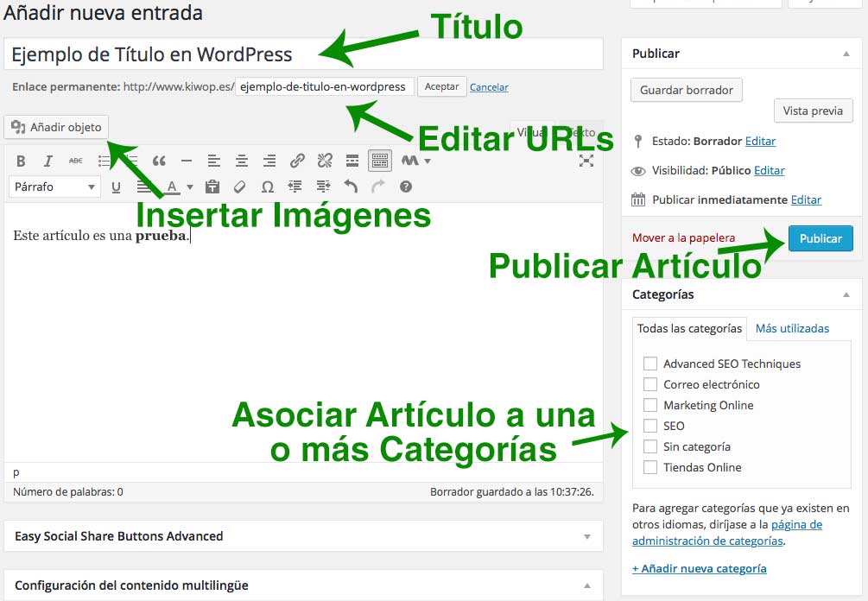Click Guardar borrador button
The width and height of the screenshot is (868, 601).
(687, 90)
